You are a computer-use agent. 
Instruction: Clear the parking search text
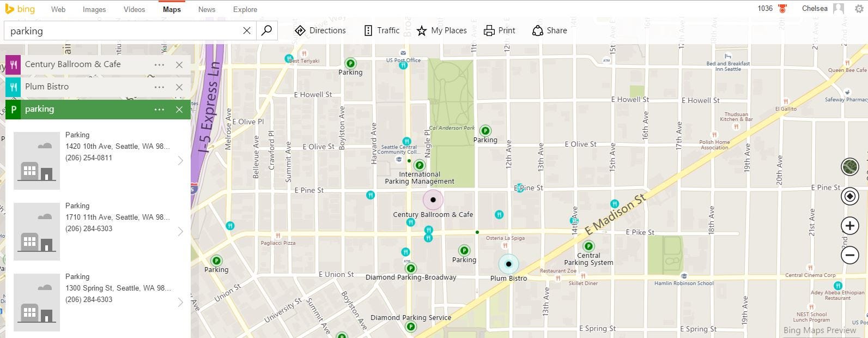pos(247,31)
